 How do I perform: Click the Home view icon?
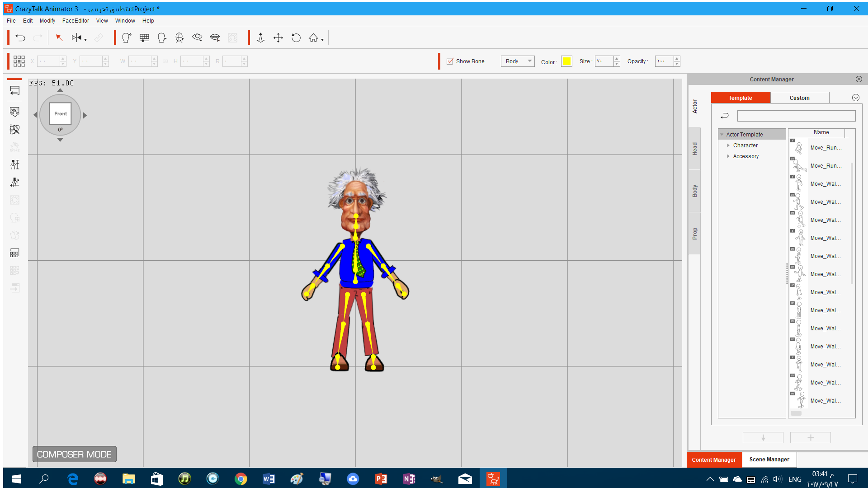313,38
